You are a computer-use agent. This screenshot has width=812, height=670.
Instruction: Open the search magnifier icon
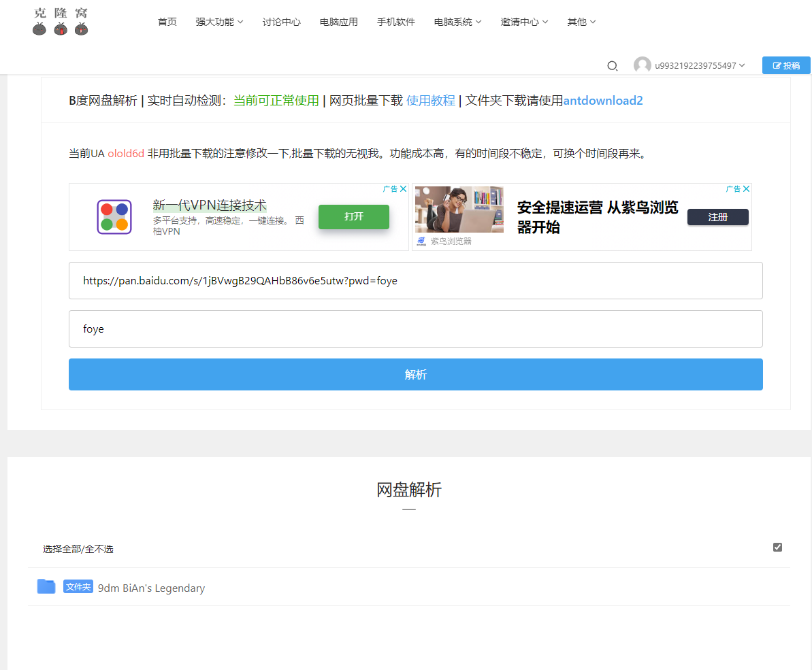pos(612,66)
